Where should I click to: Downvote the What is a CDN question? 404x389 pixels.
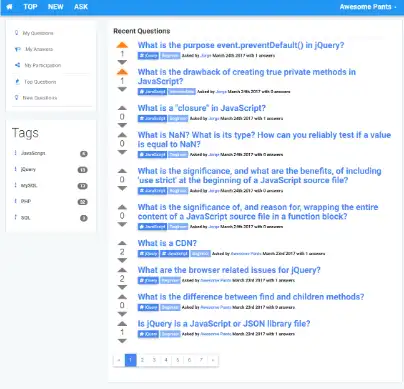122,260
